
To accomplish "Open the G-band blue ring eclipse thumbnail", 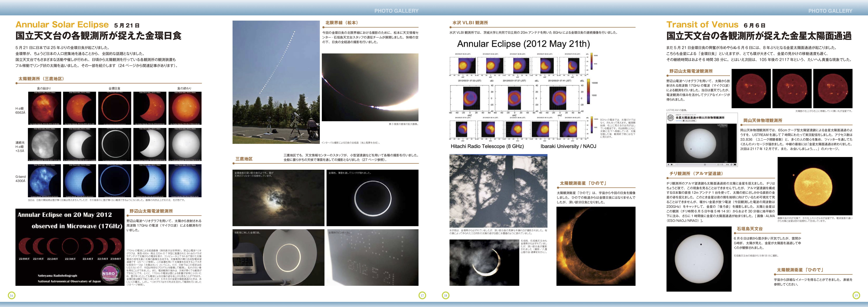I will click(115, 181).
